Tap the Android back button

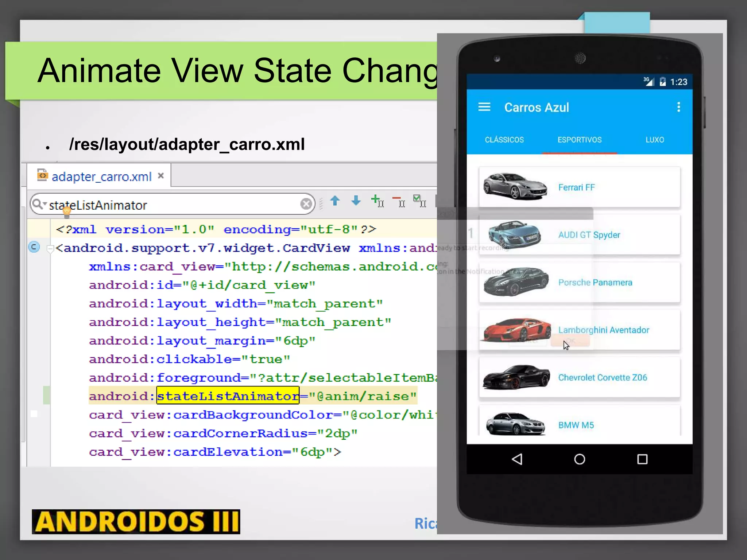point(517,459)
